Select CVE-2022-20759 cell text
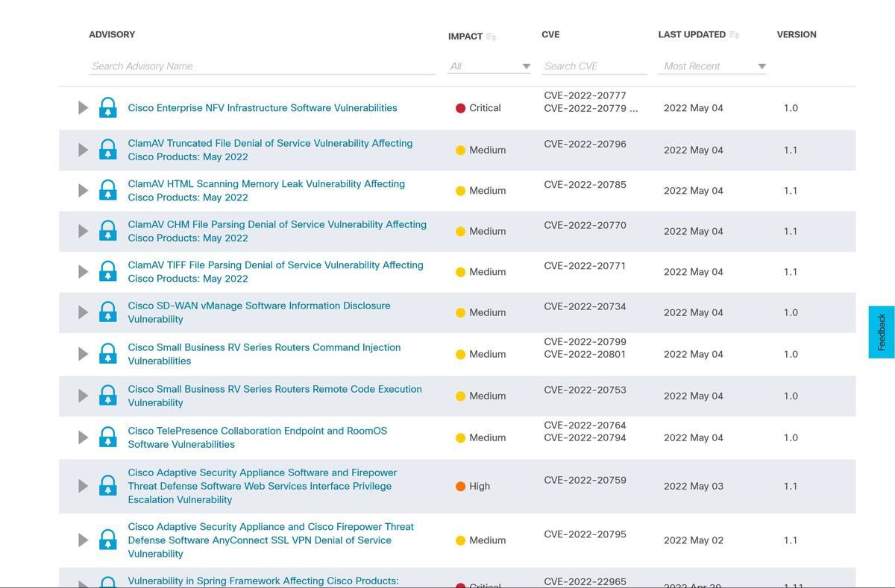Image resolution: width=895 pixels, height=588 pixels. (585, 480)
